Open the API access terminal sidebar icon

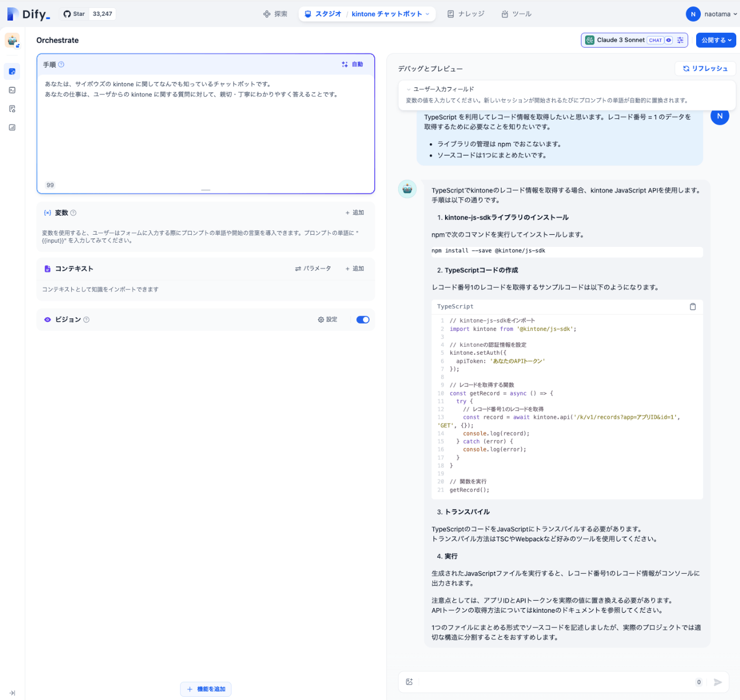(12, 90)
